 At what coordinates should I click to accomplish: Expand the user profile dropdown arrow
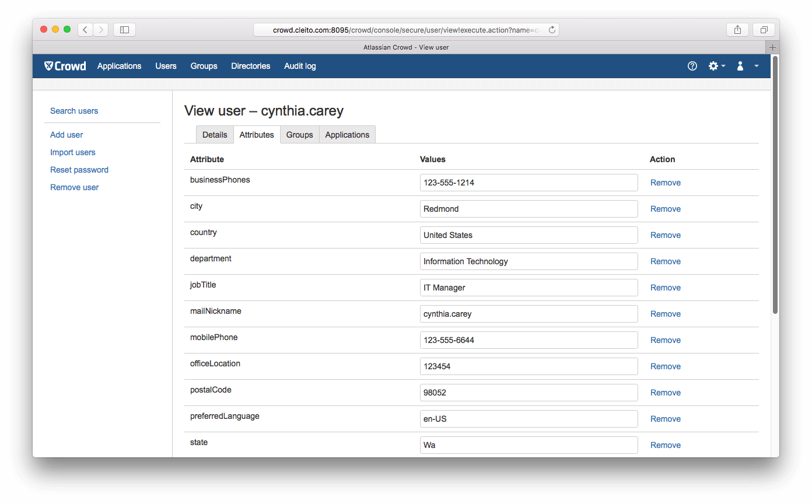tap(757, 66)
